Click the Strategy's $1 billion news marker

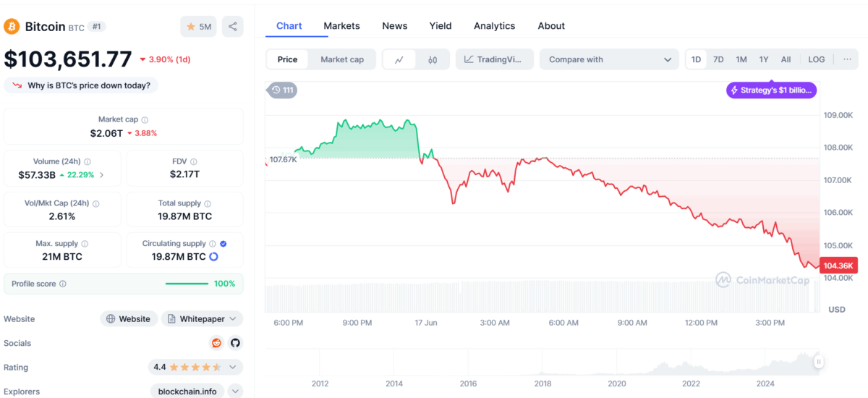coord(773,90)
